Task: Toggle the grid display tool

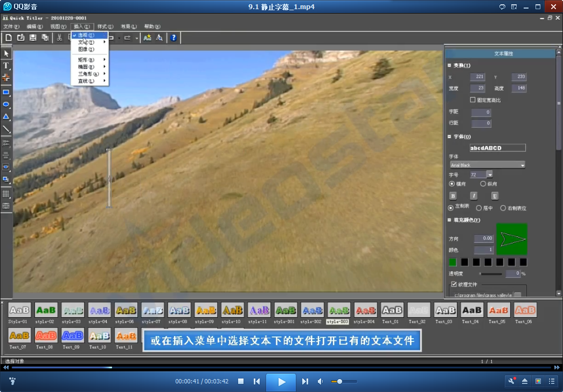Action: coord(6,194)
